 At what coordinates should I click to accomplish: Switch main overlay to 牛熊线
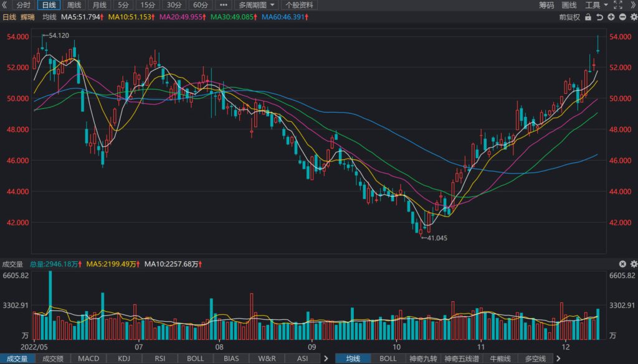click(500, 358)
